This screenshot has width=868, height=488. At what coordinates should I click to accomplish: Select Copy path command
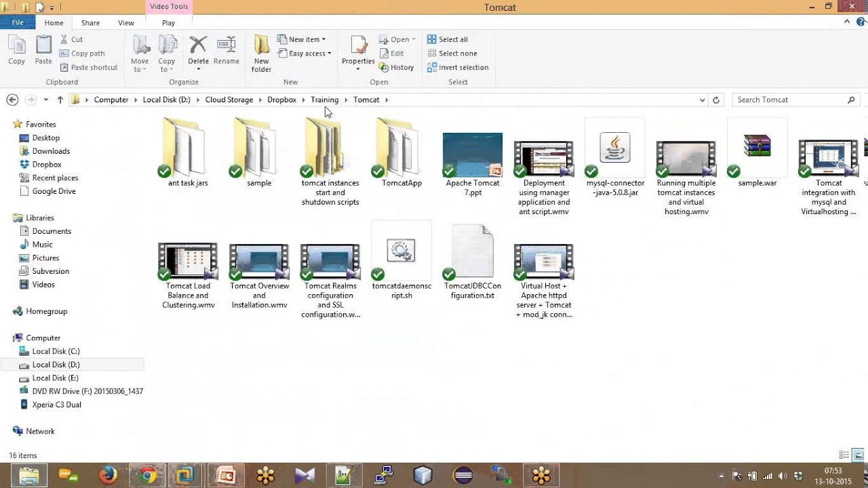click(82, 54)
